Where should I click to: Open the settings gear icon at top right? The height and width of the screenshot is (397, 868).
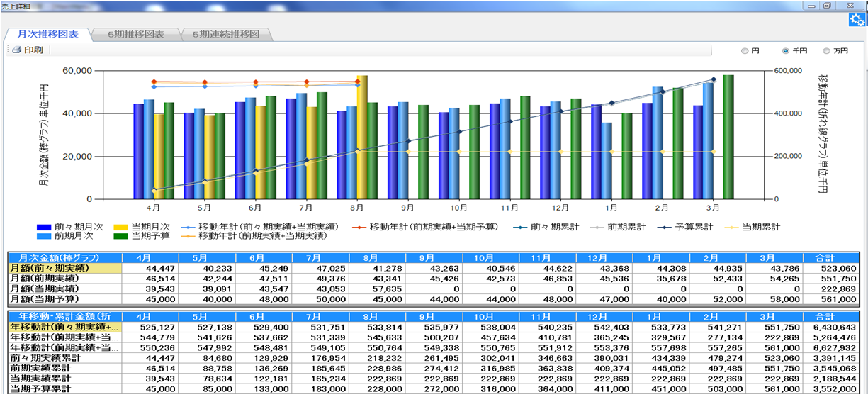pyautogui.click(x=856, y=21)
